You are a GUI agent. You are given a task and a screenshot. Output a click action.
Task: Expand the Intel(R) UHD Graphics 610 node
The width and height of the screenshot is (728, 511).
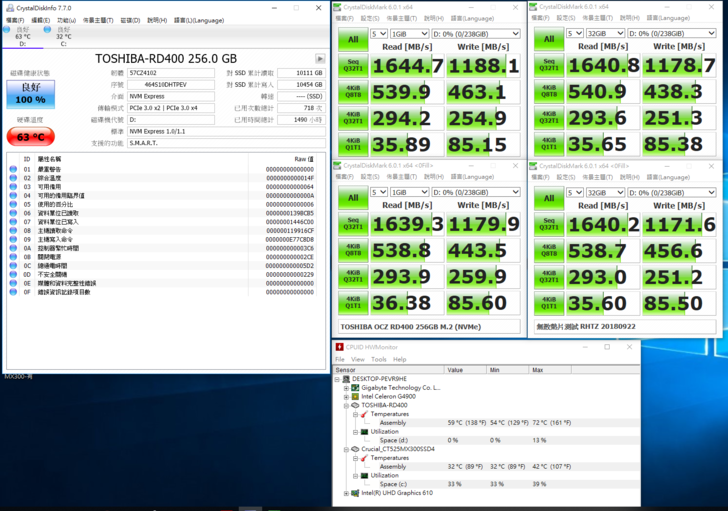click(345, 493)
